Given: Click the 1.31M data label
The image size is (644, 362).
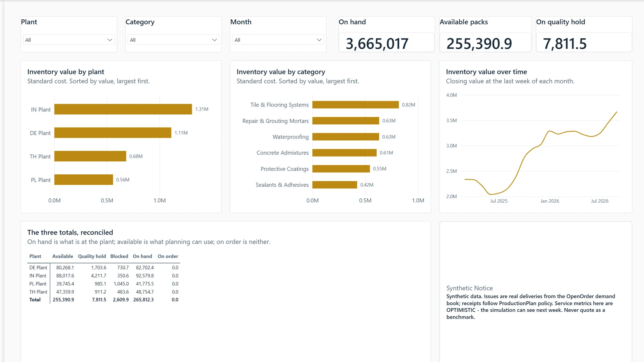Looking at the screenshot, I should tap(202, 109).
